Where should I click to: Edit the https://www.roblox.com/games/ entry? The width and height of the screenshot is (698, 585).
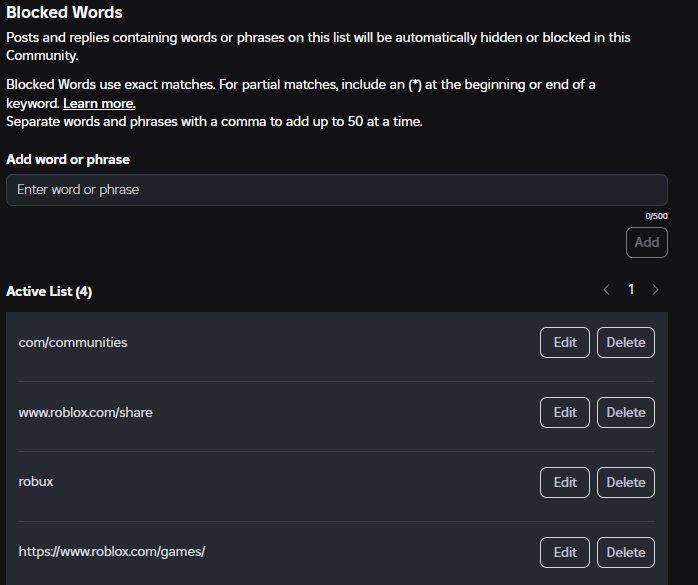click(x=565, y=552)
